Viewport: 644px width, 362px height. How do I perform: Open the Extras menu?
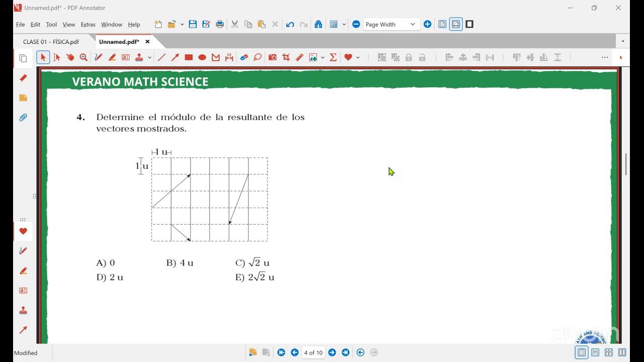click(88, 24)
